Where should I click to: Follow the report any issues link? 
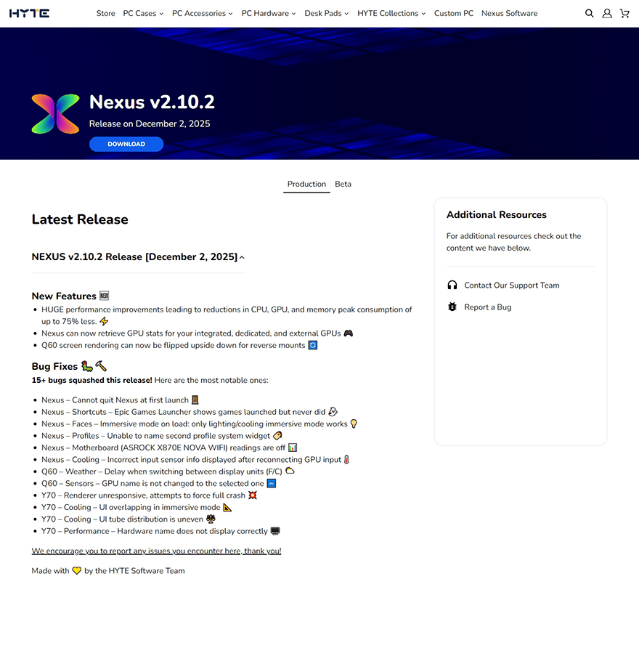[x=156, y=551]
